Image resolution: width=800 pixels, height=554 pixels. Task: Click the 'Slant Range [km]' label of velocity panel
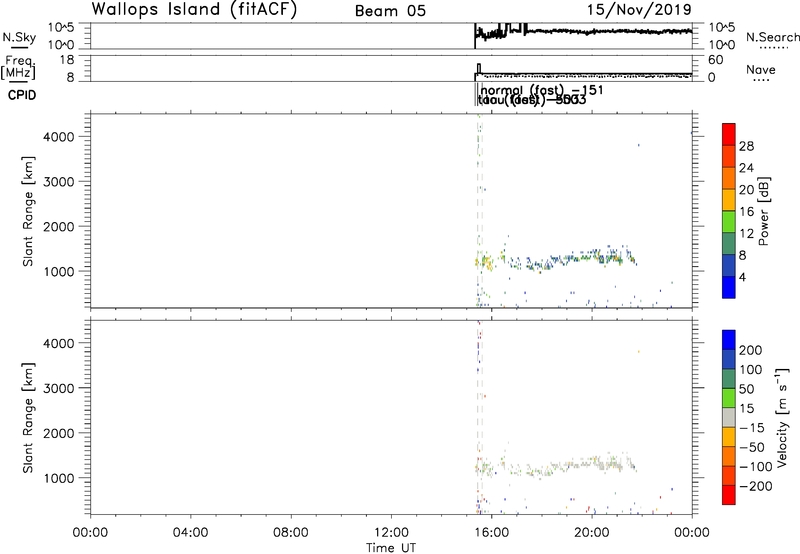(x=28, y=418)
